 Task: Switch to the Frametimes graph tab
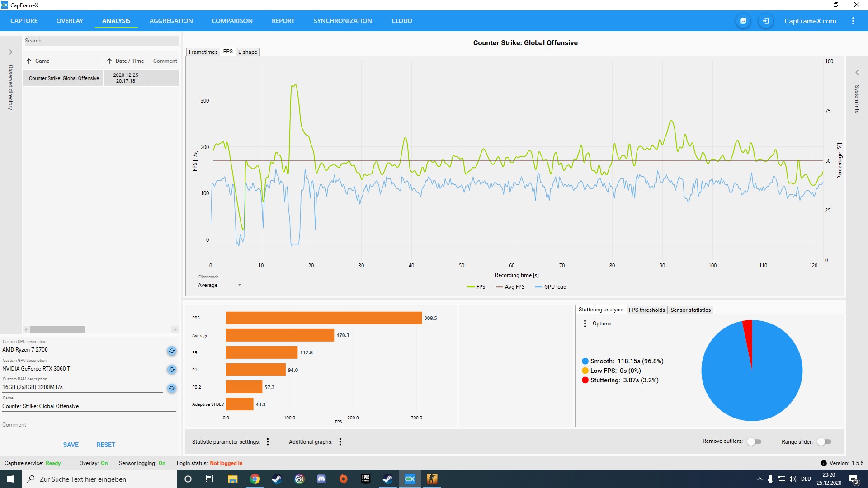(x=203, y=52)
